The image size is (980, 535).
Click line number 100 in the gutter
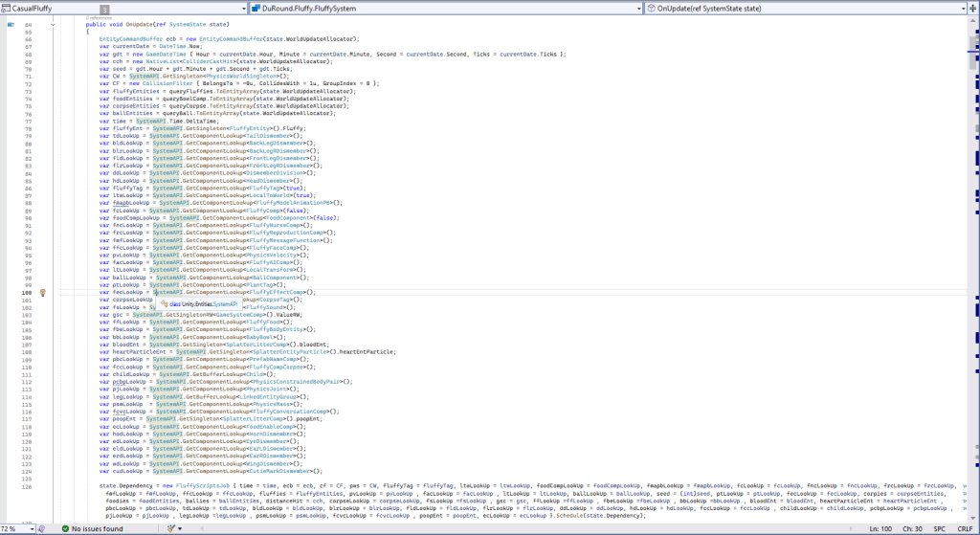click(x=27, y=292)
